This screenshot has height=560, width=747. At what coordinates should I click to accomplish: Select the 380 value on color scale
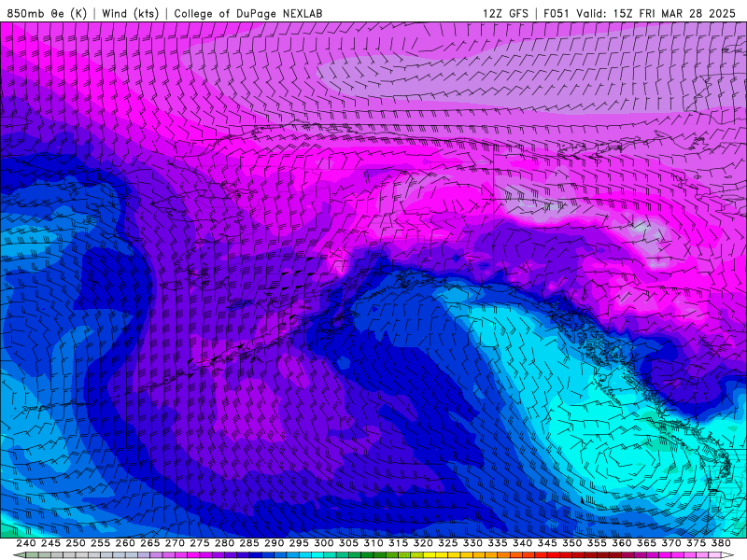721,543
